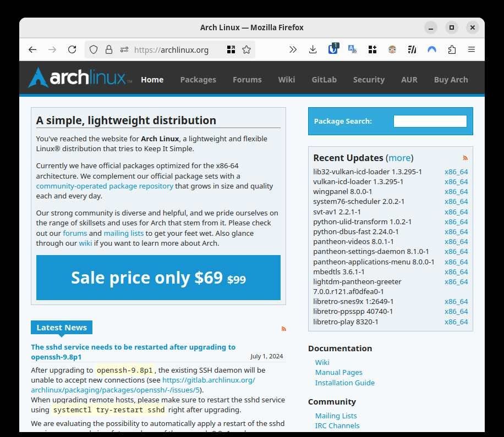The image size is (504, 437).
Task: Open Wiki in the top navigation bar
Action: click(287, 80)
